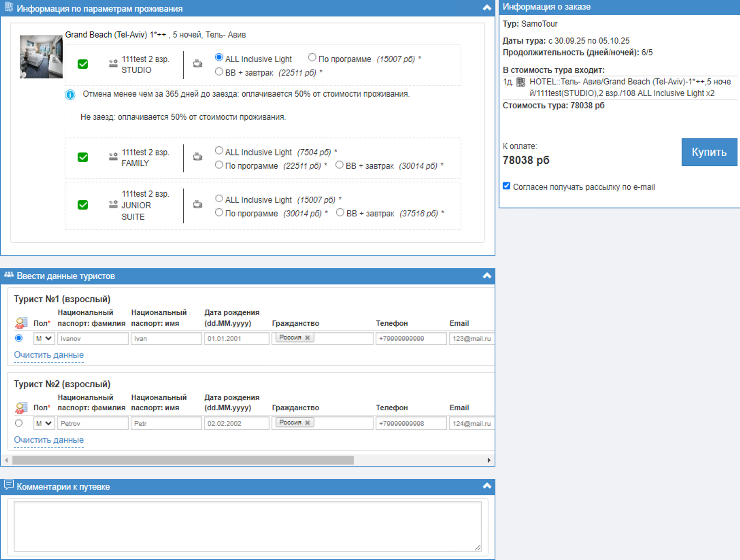Click the tourist icon in the Турист №2 row
740x560 pixels.
click(x=21, y=407)
